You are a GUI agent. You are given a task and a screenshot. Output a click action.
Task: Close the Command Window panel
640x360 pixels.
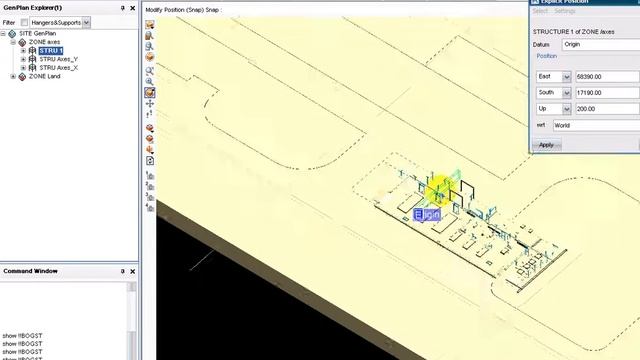[133, 271]
